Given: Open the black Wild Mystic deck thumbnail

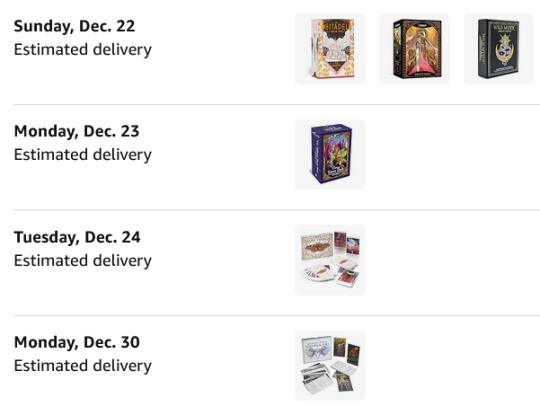Looking at the screenshot, I should (499, 49).
